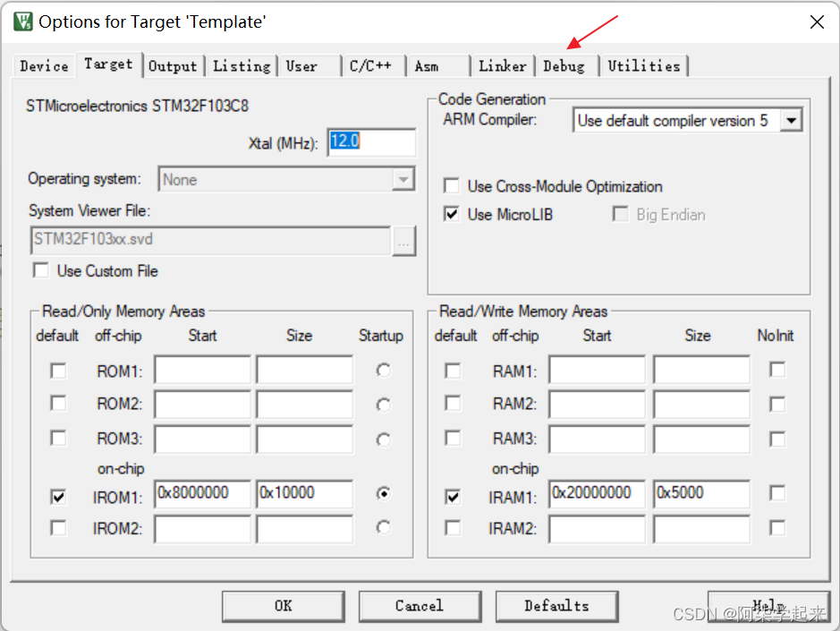
Task: Click the IRAM1 Start address field
Action: [x=598, y=494]
